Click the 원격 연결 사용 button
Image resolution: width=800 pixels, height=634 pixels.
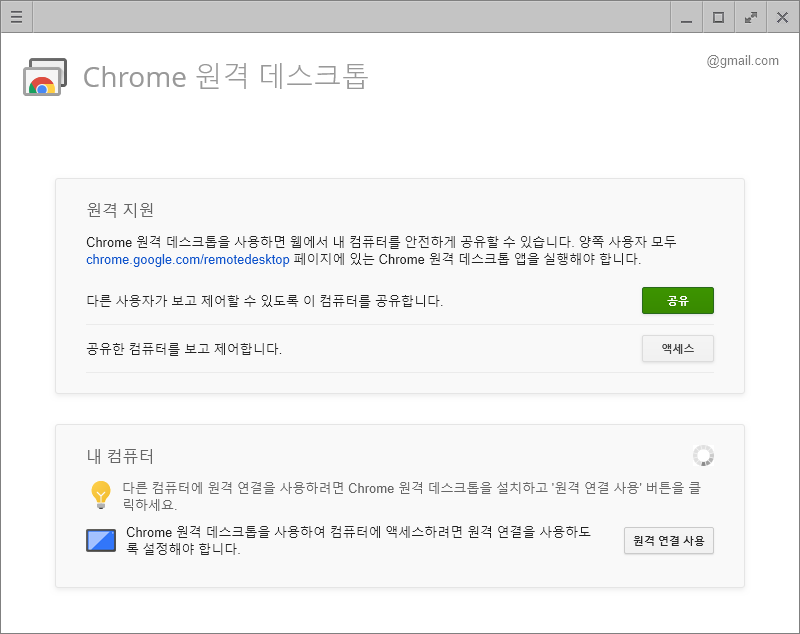coord(668,540)
